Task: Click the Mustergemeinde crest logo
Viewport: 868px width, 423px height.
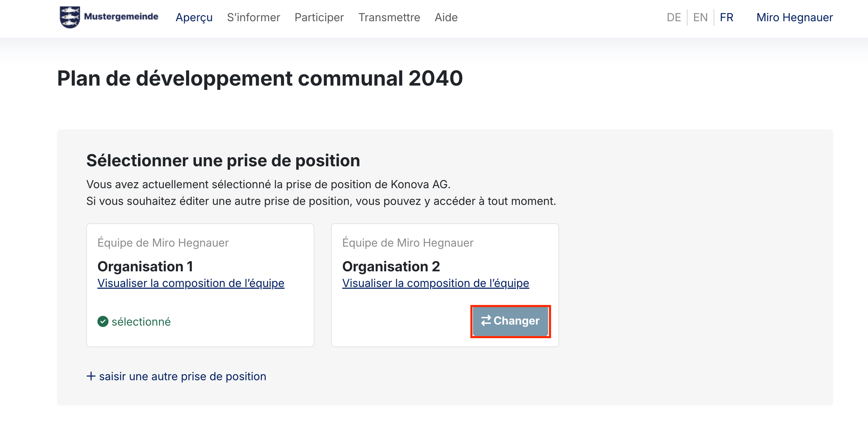Action: pos(70,17)
